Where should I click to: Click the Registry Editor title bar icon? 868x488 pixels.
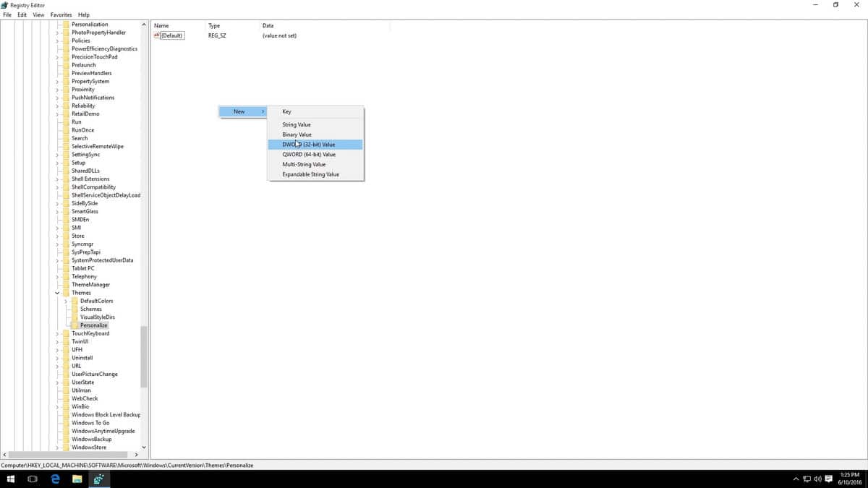pos(5,4)
